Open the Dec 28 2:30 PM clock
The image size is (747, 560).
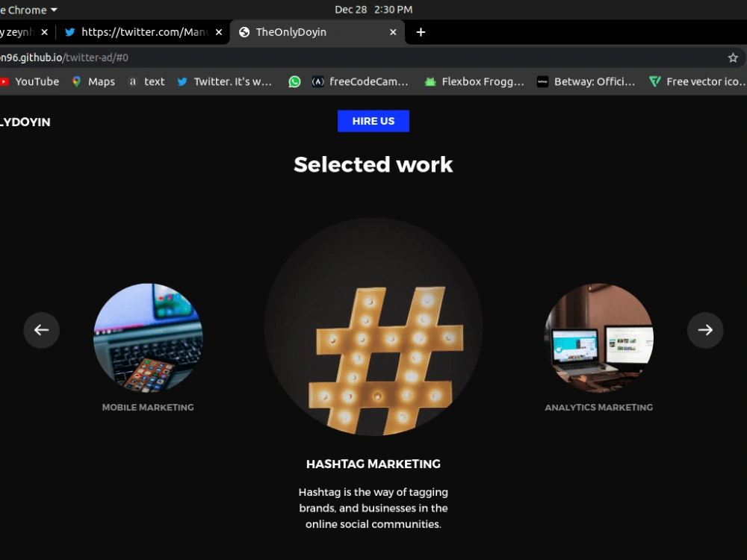coord(373,10)
